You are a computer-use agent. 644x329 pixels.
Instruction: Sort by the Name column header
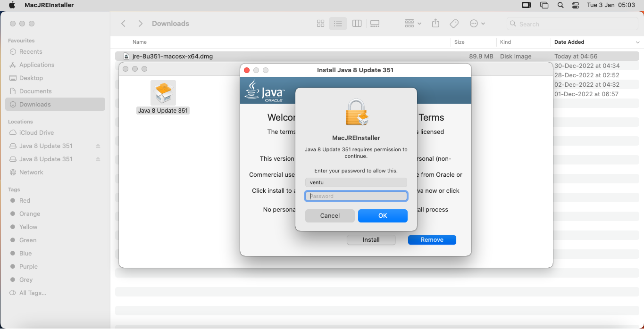(140, 42)
